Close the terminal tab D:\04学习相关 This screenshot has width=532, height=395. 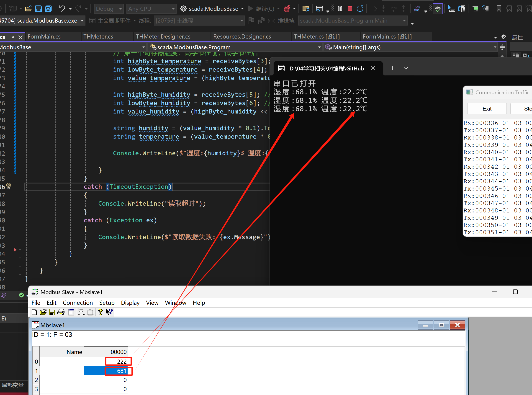(x=373, y=68)
